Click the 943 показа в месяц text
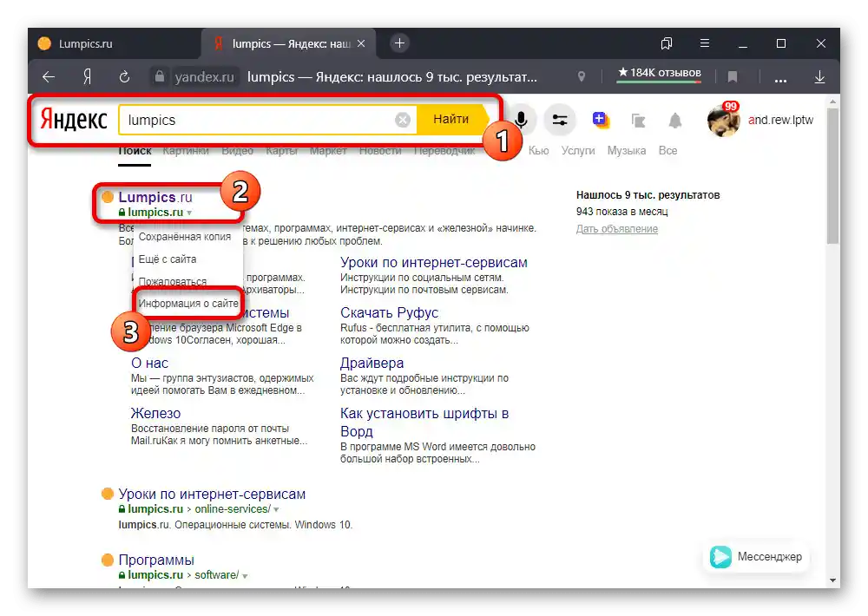868x616 pixels. [x=621, y=212]
